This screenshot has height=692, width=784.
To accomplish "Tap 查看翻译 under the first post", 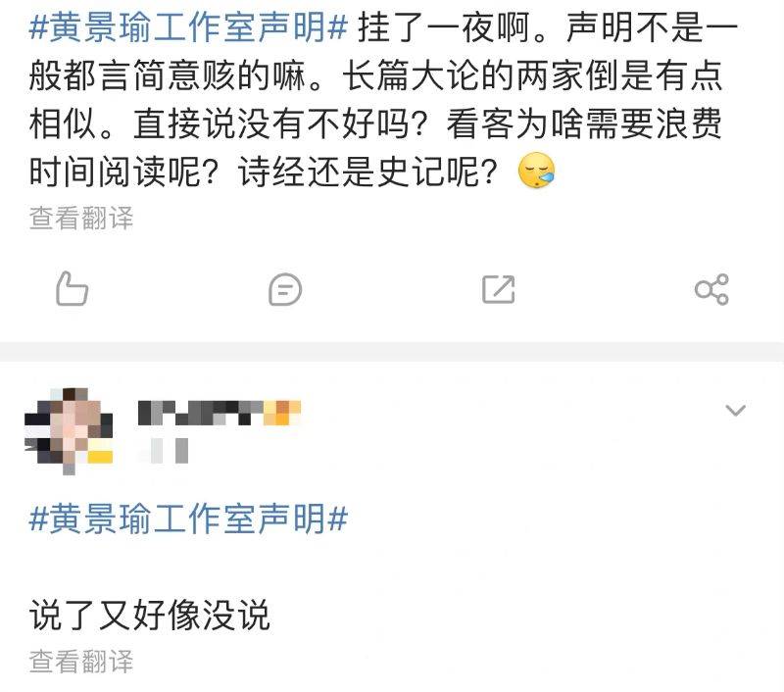I will [81, 219].
